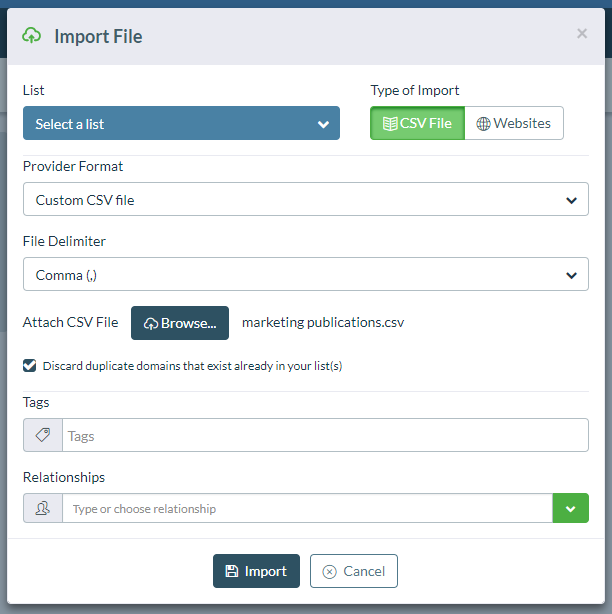Click the cloud upload icon in the header
This screenshot has height=614, width=612.
(x=32, y=36)
